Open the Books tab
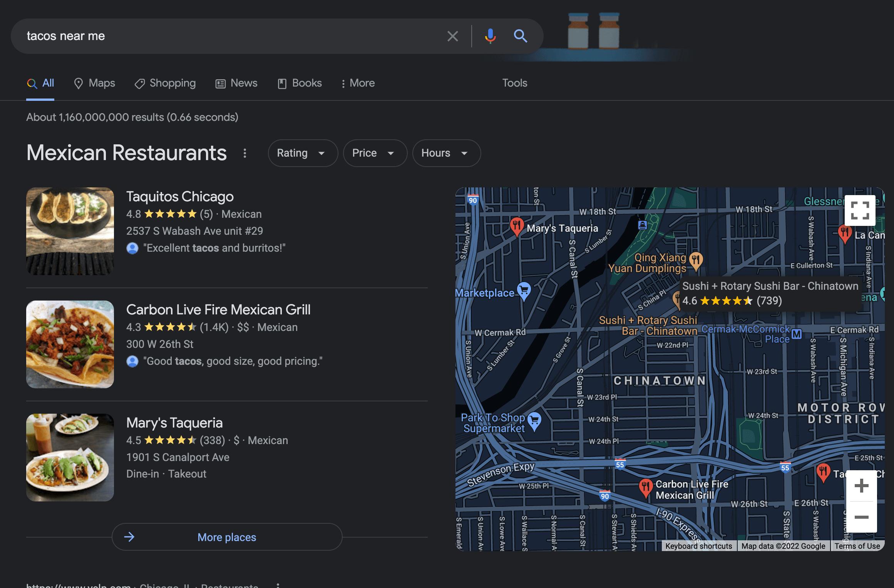 (x=300, y=83)
